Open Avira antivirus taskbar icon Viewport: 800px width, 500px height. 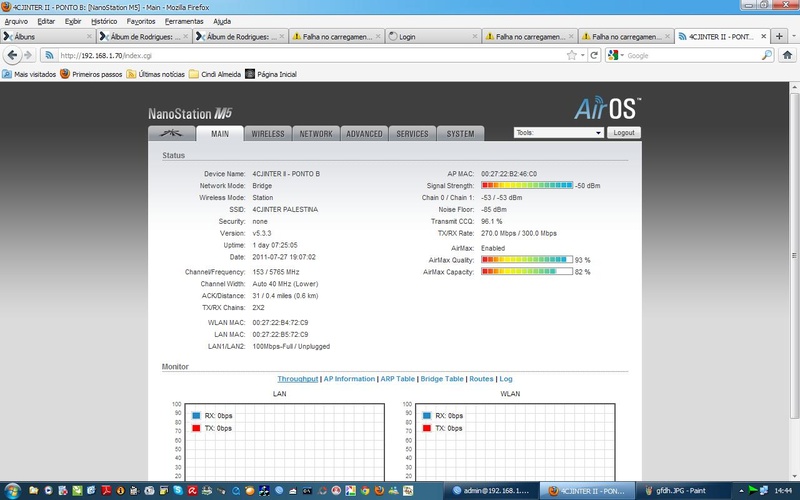pos(192,490)
